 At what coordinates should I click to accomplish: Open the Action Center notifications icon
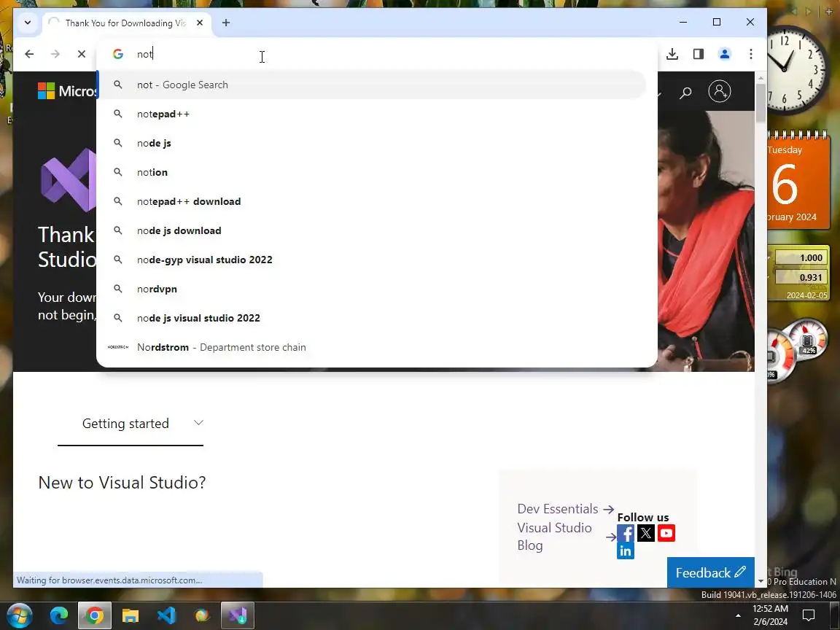click(809, 615)
